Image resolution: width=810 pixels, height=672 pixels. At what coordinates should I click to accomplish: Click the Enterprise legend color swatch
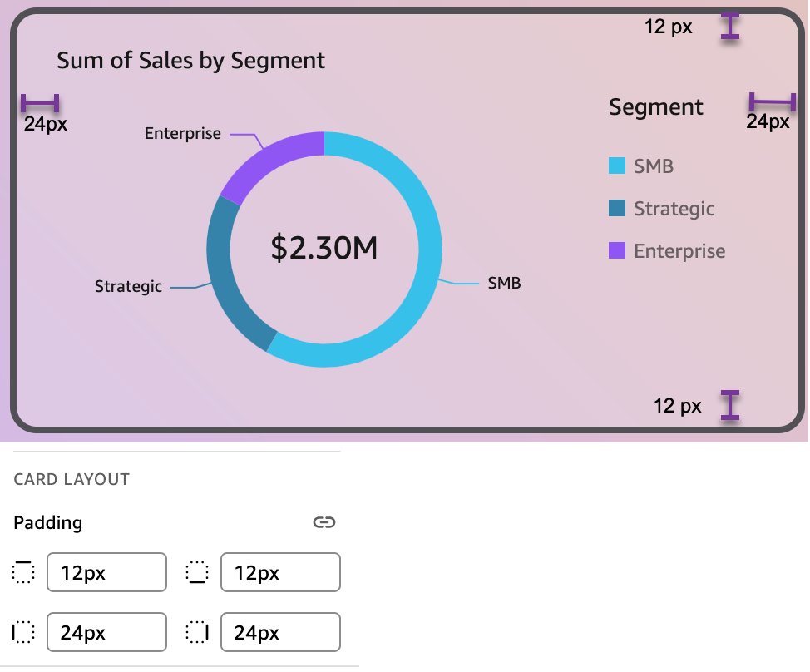[x=617, y=251]
